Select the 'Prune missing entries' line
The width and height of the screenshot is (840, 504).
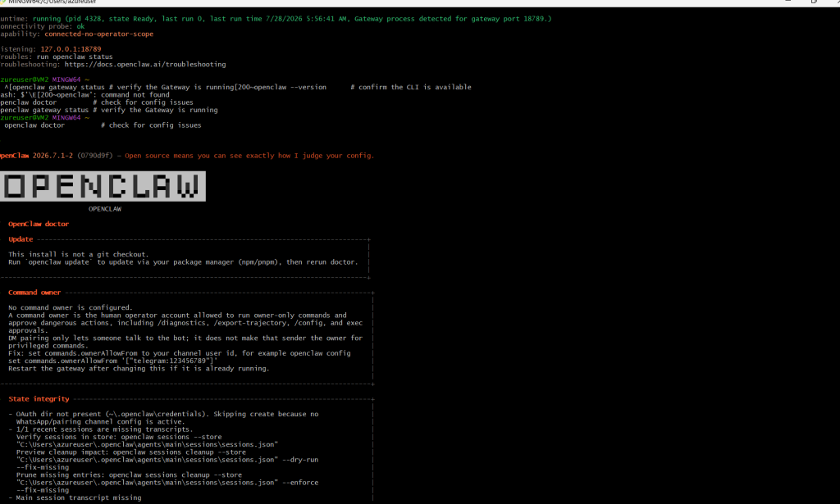129,475
